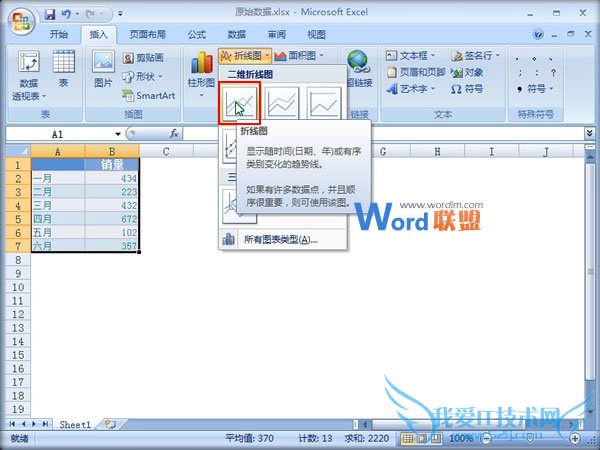Go to the first sheet with the navigation arrow
The height and width of the screenshot is (450, 600).
click(12, 424)
